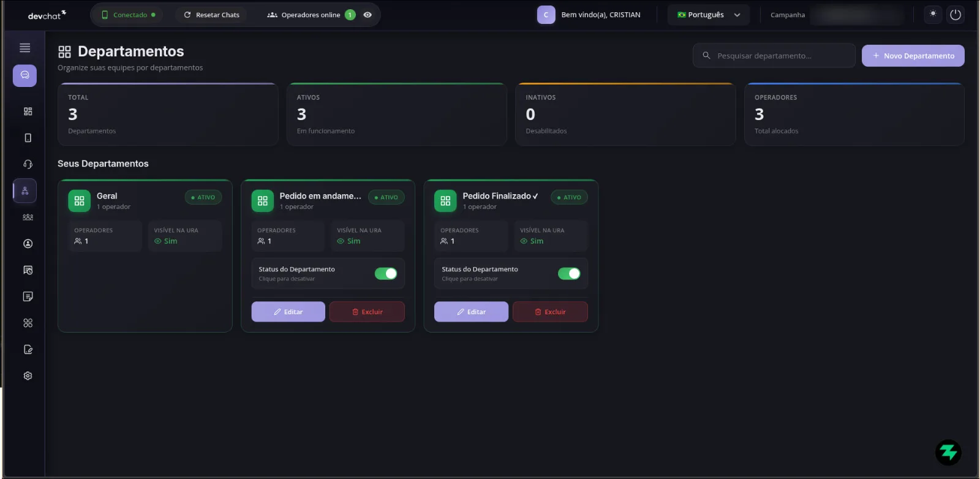Click the devchat logo
This screenshot has height=479, width=980.
pyautogui.click(x=47, y=15)
